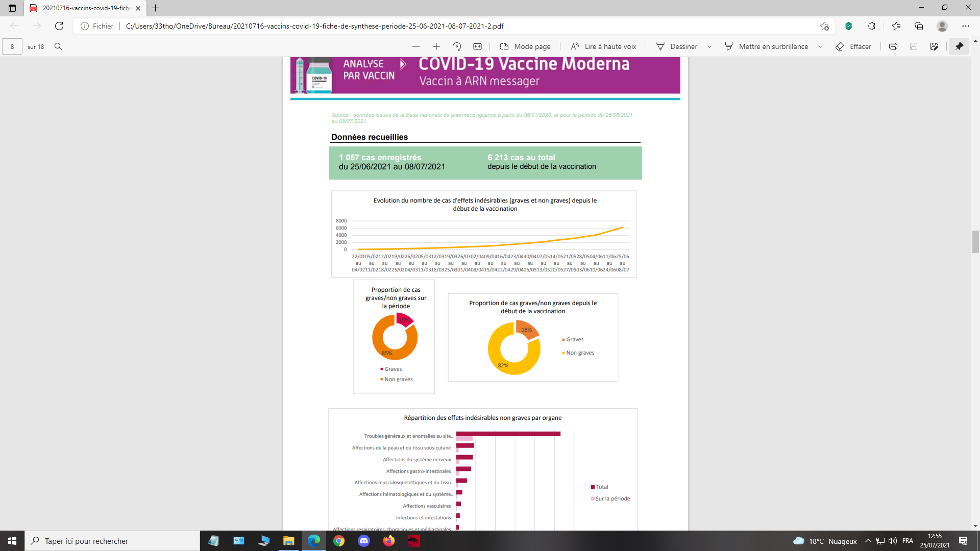
Task: Click the vertical scrollbar thumb
Action: click(x=975, y=242)
